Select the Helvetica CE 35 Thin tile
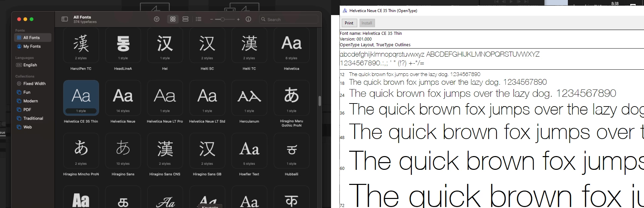Viewport: 644px width, 208px height. pos(81,98)
